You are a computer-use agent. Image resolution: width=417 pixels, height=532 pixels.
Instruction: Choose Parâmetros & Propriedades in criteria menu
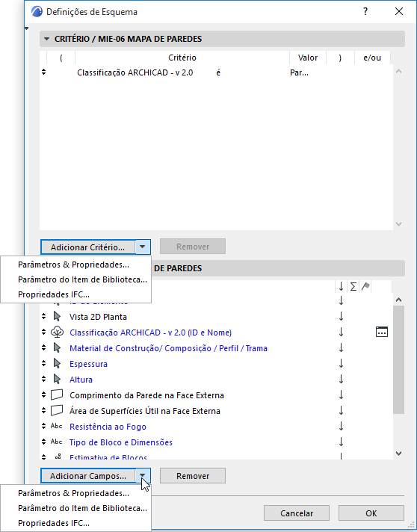(x=74, y=265)
